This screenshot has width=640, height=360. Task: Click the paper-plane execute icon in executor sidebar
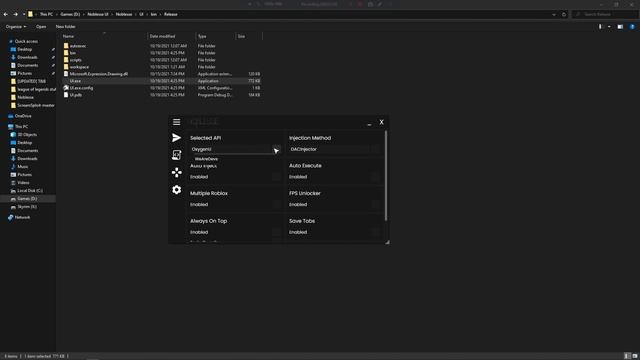(x=176, y=138)
